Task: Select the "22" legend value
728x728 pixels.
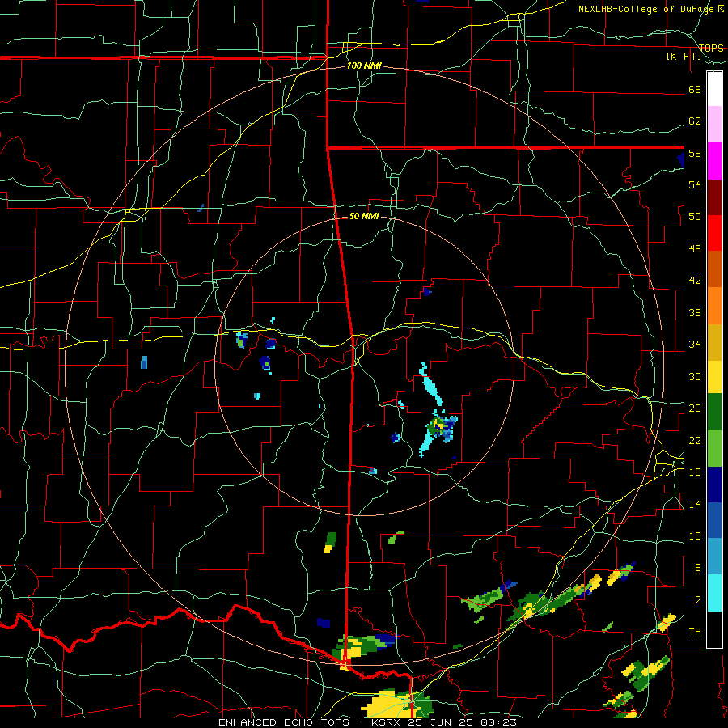Action: [695, 440]
